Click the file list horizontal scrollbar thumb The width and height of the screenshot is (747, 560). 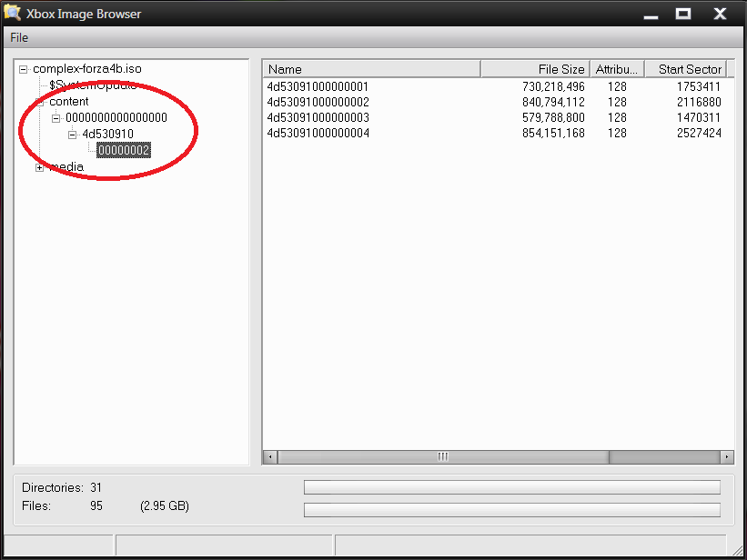443,457
